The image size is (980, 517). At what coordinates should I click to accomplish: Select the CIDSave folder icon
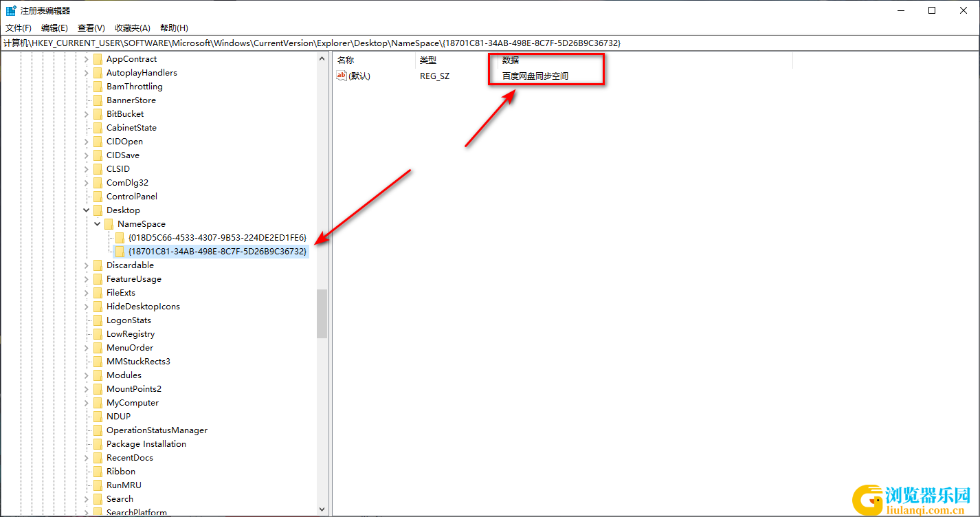pos(98,155)
